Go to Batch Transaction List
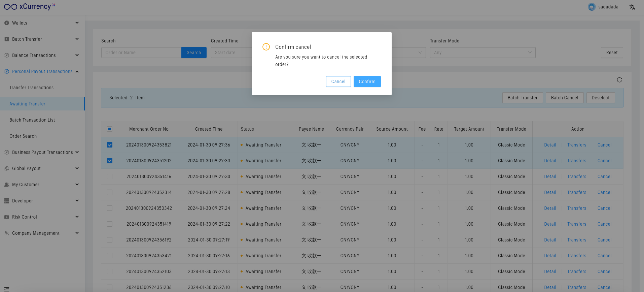 pyautogui.click(x=32, y=120)
